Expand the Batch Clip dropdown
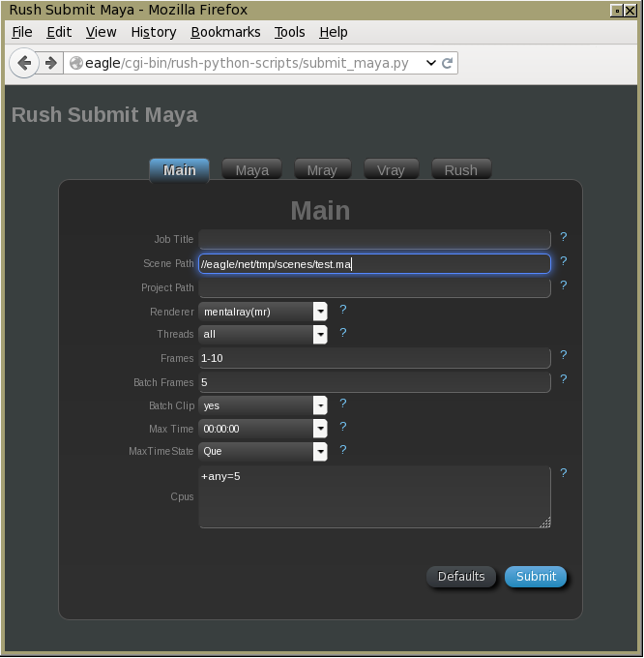This screenshot has width=644, height=658. pos(320,405)
